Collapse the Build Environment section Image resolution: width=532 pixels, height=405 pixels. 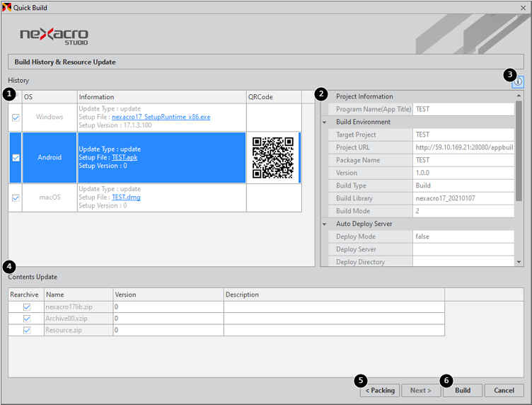tap(325, 122)
